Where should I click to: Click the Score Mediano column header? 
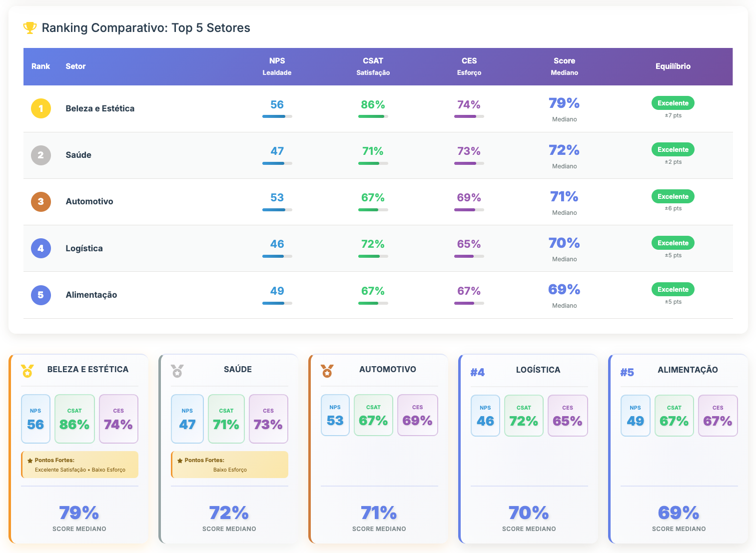(564, 66)
